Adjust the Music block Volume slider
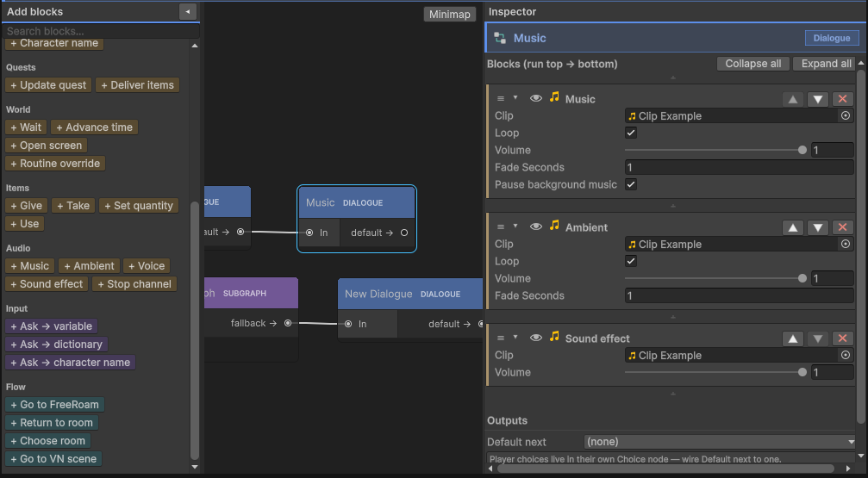 pos(715,150)
